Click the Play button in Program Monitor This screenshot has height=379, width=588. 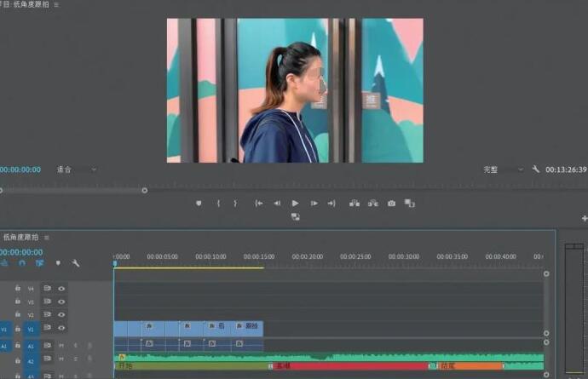tap(295, 204)
